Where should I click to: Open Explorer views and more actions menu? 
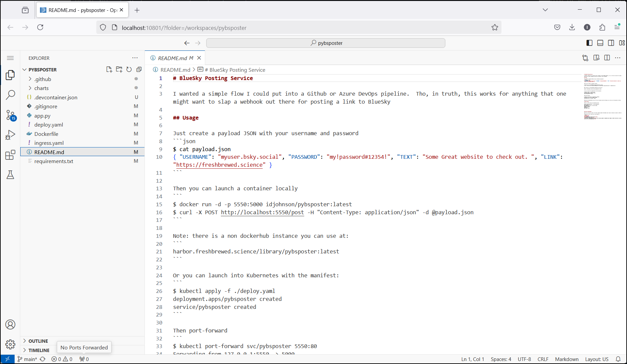point(135,58)
